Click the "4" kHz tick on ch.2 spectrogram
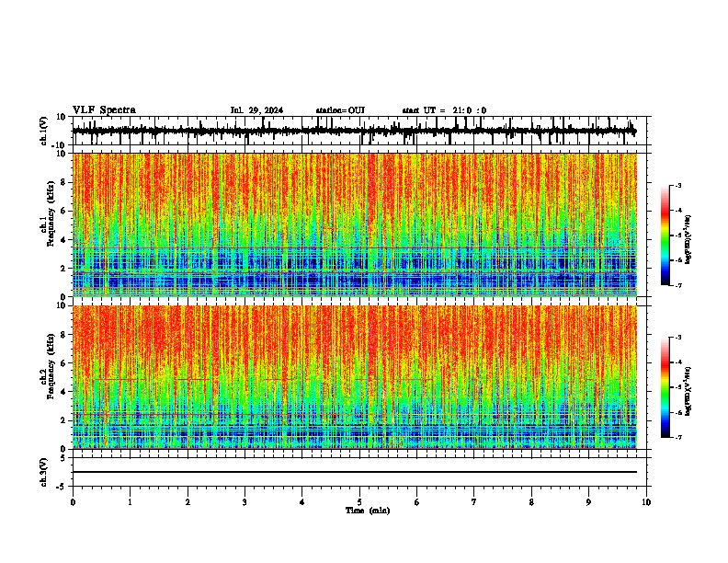The height and width of the screenshot is (563, 728). click(64, 392)
